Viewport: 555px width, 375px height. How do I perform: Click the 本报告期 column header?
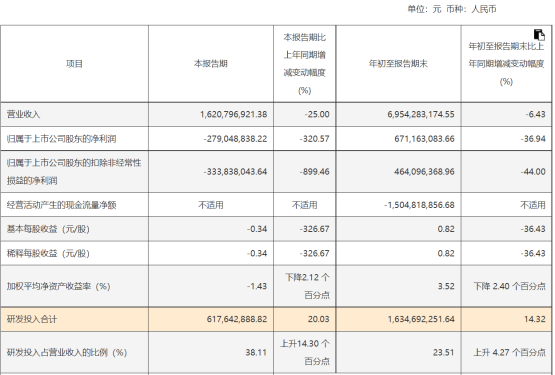click(x=211, y=64)
